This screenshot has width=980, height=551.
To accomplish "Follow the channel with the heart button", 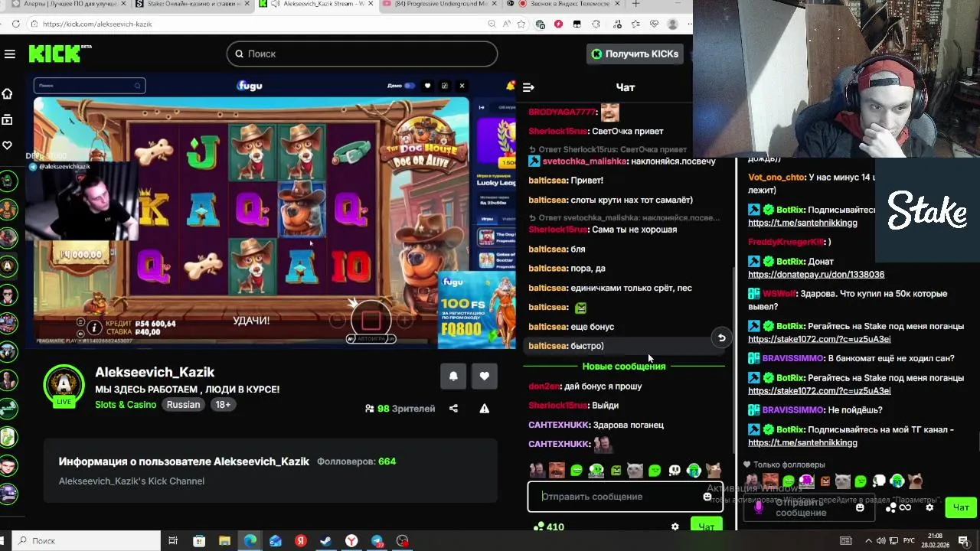I will point(485,376).
